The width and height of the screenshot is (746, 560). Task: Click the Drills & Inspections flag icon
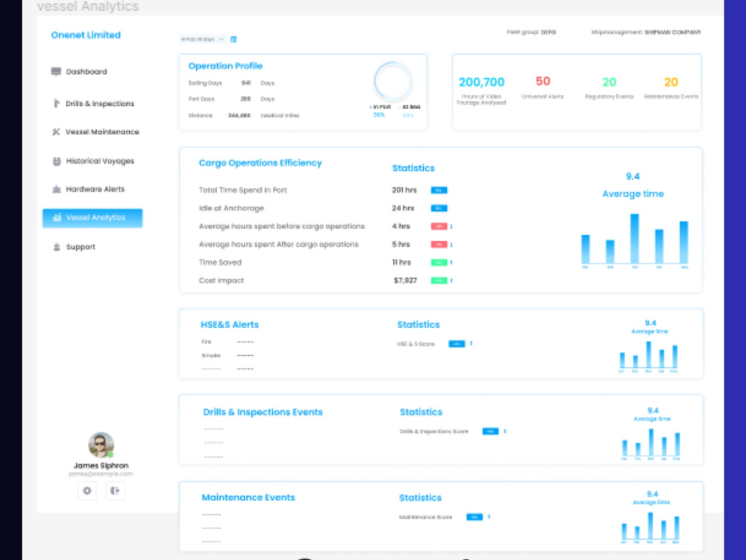click(x=56, y=103)
